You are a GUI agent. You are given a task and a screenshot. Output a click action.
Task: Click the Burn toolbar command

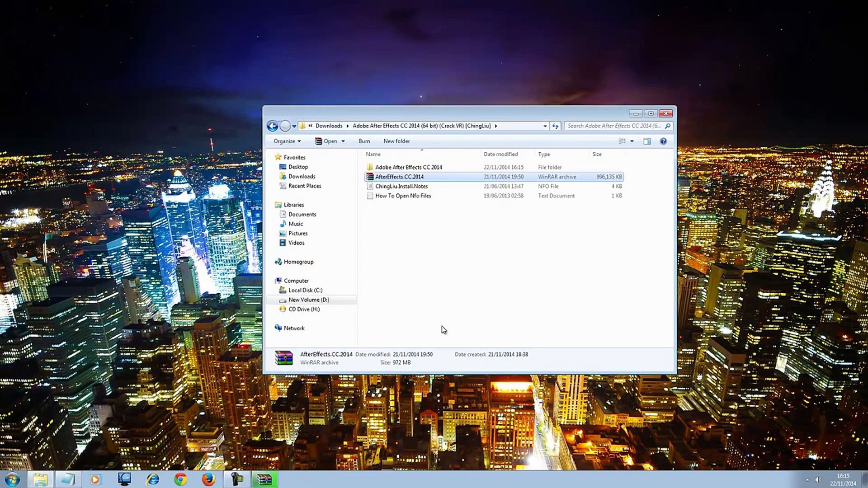pos(364,141)
